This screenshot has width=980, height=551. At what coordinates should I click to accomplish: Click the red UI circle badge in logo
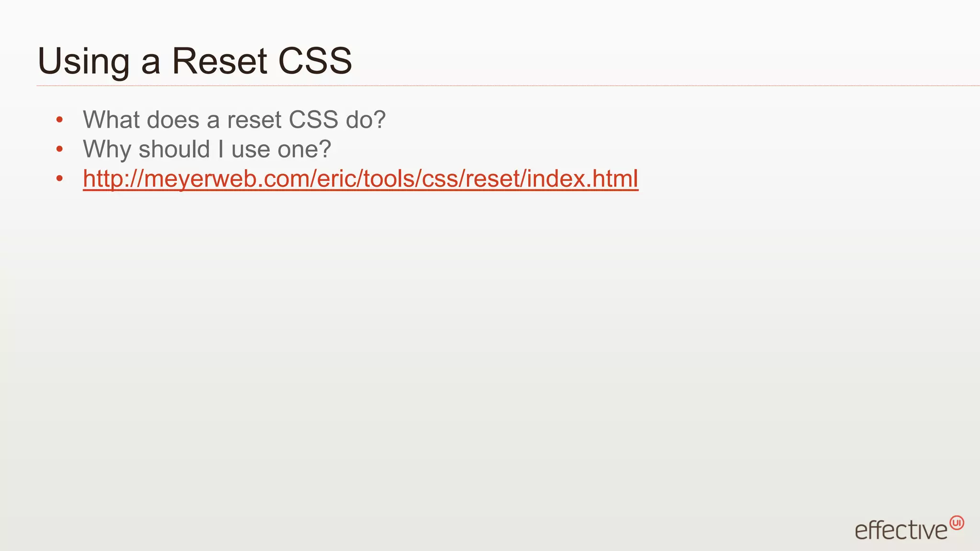[x=957, y=523]
